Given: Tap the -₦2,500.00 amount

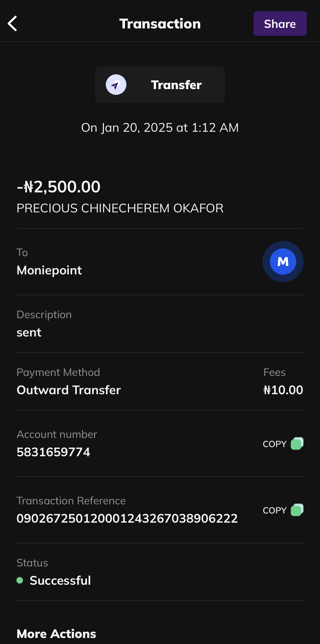Looking at the screenshot, I should pos(59,187).
